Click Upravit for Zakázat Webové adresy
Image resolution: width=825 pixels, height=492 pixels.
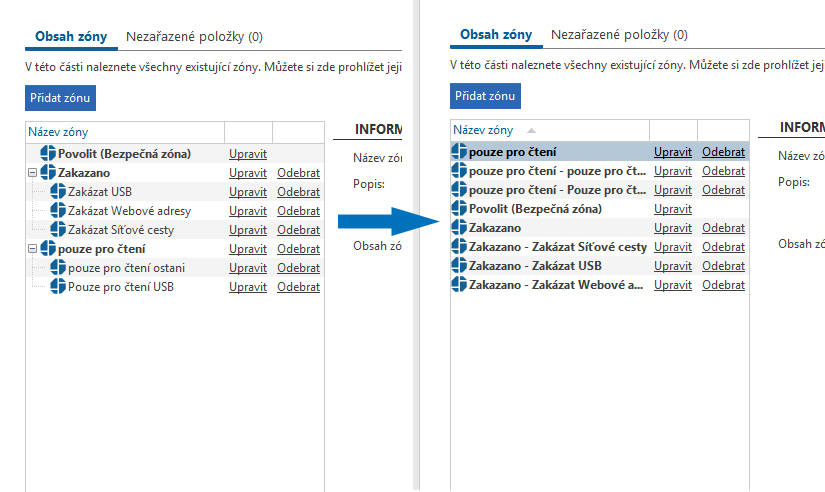248,211
